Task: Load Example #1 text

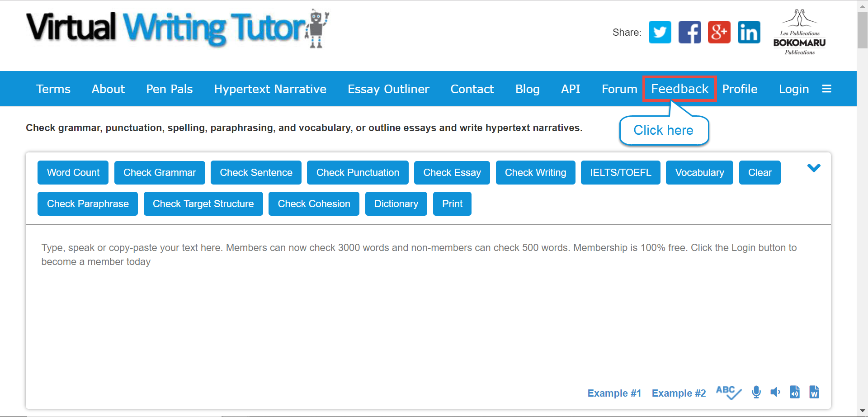Action: [x=614, y=393]
